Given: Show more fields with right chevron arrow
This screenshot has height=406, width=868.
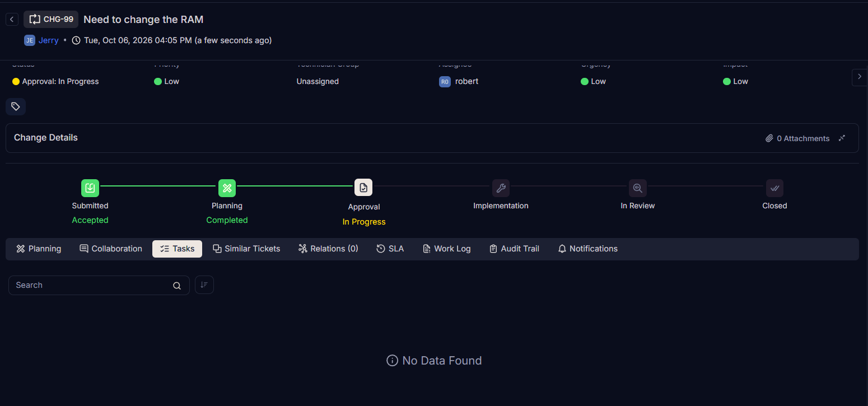Looking at the screenshot, I should point(860,77).
